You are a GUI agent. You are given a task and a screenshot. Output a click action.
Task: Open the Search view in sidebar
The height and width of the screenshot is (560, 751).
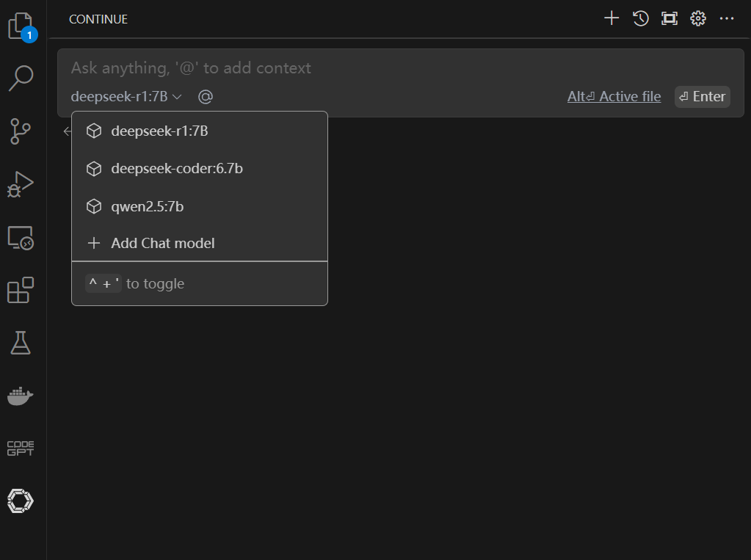tap(21, 78)
